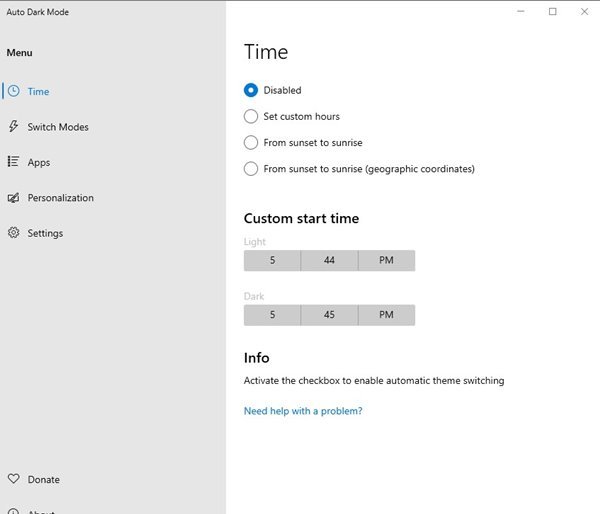Go to the Personalization menu page

click(x=60, y=198)
